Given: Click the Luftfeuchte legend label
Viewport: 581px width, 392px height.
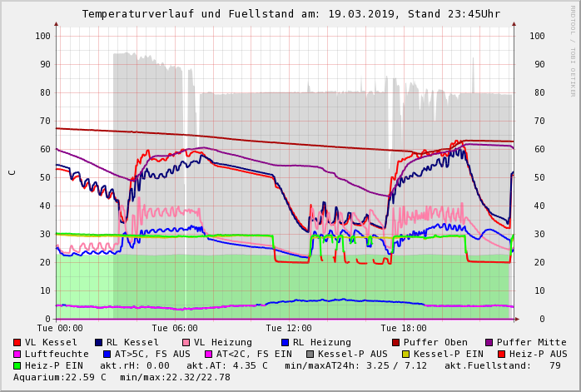Looking at the screenshot, I should [57, 355].
